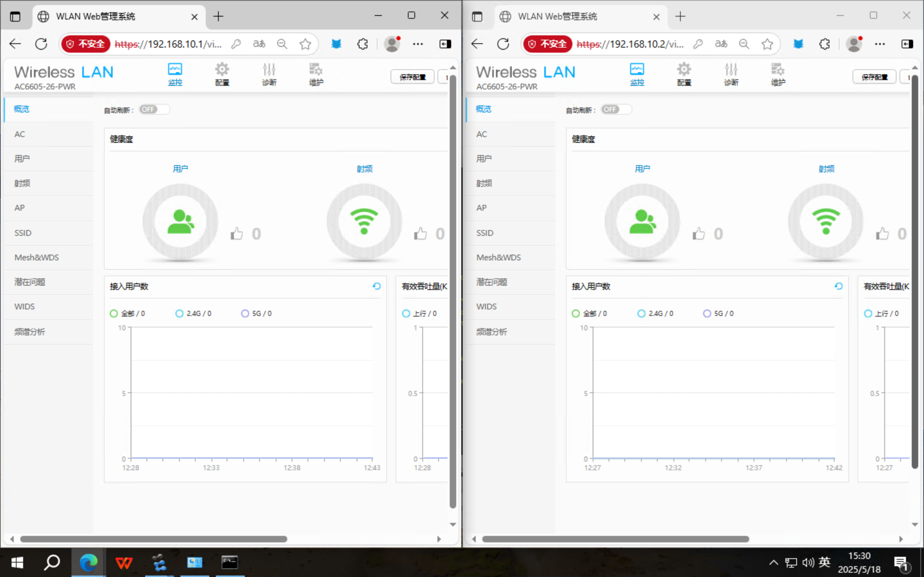Screen dimensions: 924x577
Task: Refresh 接入用户数 chart in left window
Action: click(x=376, y=286)
